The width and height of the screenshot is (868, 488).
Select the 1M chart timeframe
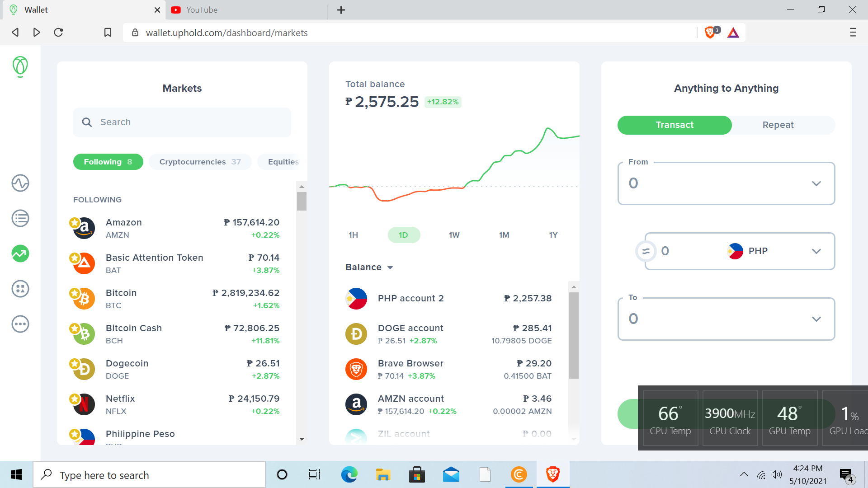pos(504,235)
